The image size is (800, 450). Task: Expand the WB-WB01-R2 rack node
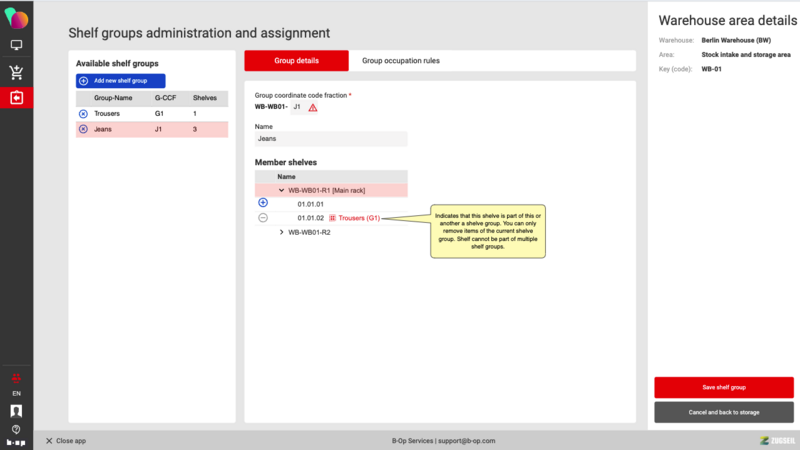(x=281, y=232)
